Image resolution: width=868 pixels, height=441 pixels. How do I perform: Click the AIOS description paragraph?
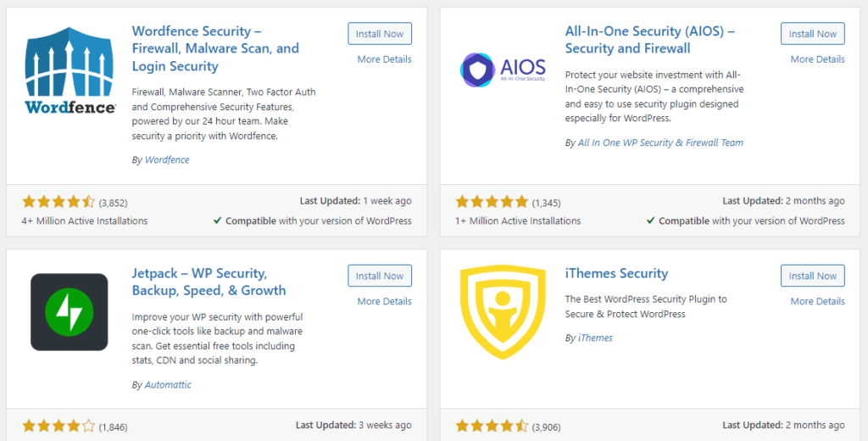pyautogui.click(x=654, y=97)
